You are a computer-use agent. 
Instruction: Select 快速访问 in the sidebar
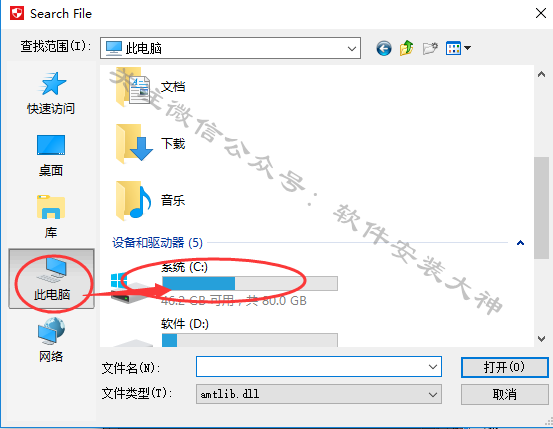tap(51, 93)
